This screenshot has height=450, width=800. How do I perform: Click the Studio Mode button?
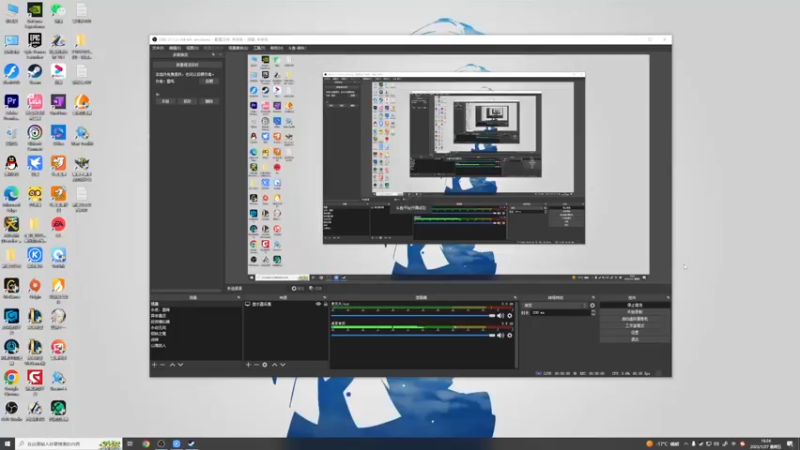coord(635,326)
